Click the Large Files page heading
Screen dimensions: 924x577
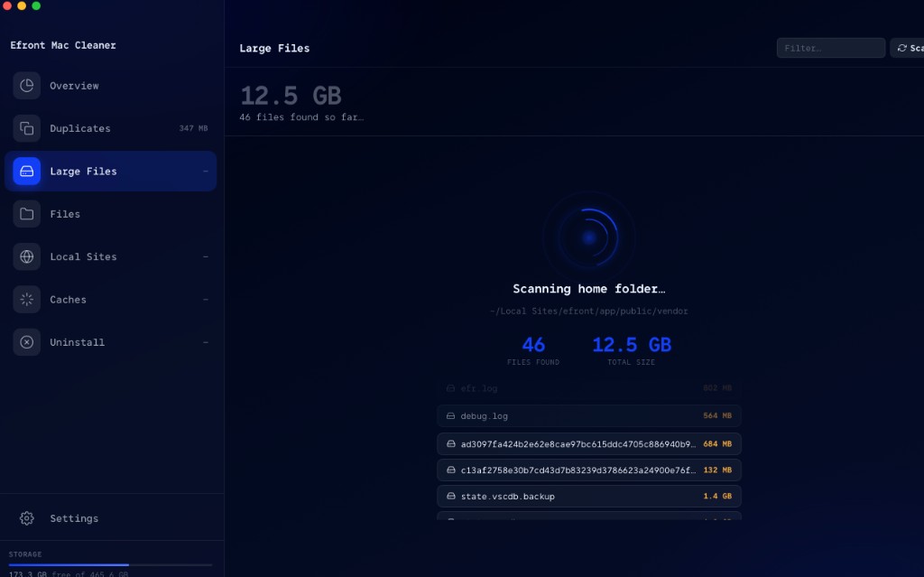[x=274, y=49]
